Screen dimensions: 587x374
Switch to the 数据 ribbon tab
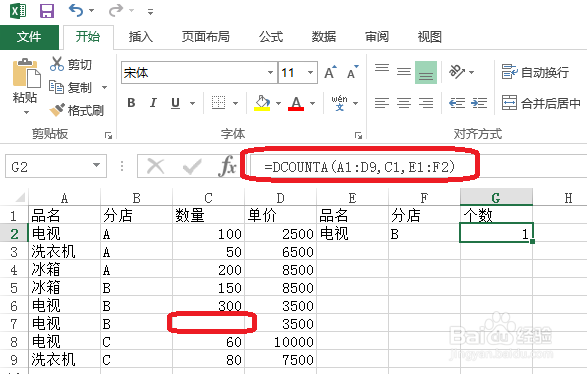click(324, 37)
